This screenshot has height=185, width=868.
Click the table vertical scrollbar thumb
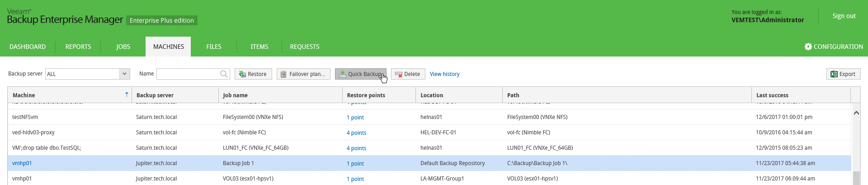pos(856,178)
